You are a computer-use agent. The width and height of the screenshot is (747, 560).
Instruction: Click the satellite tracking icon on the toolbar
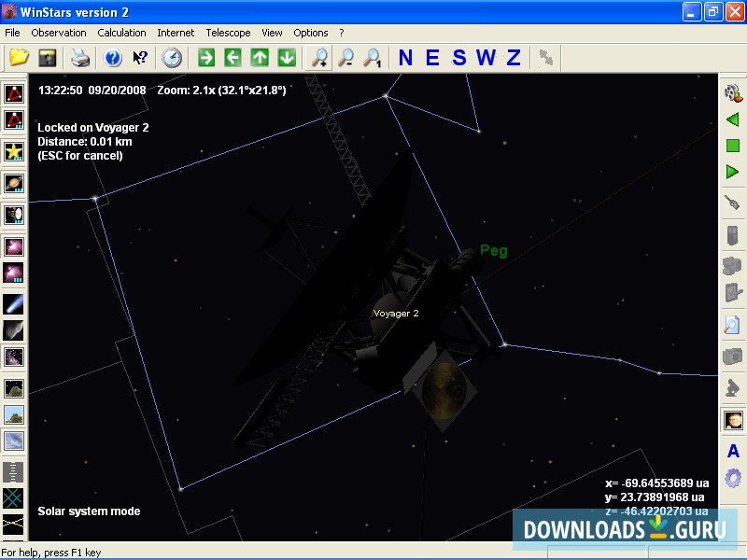(545, 58)
